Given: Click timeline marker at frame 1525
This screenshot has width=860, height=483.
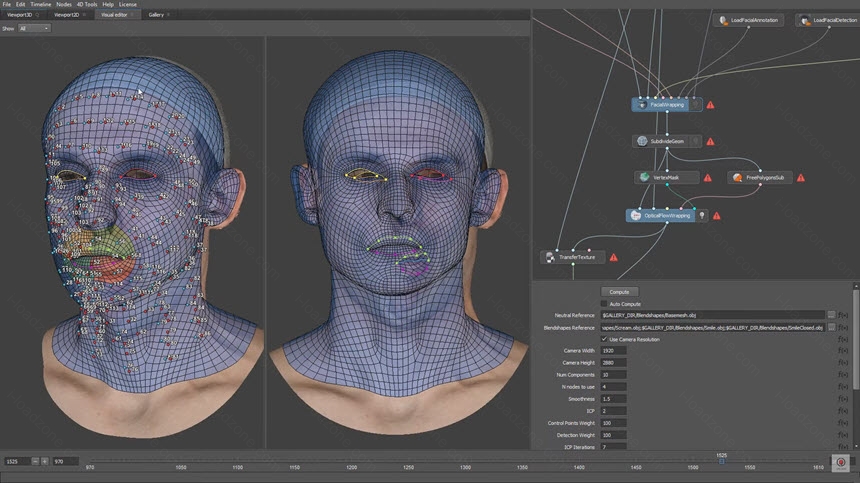Looking at the screenshot, I should [x=722, y=461].
